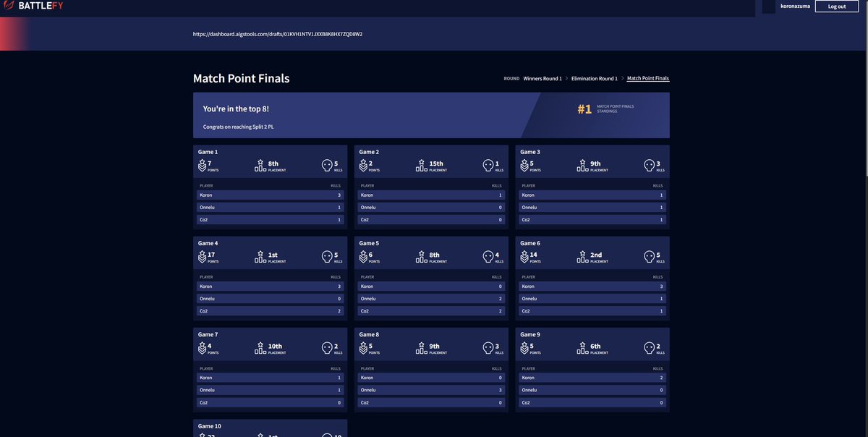Click the Game 3 placement podium icon

pos(583,166)
